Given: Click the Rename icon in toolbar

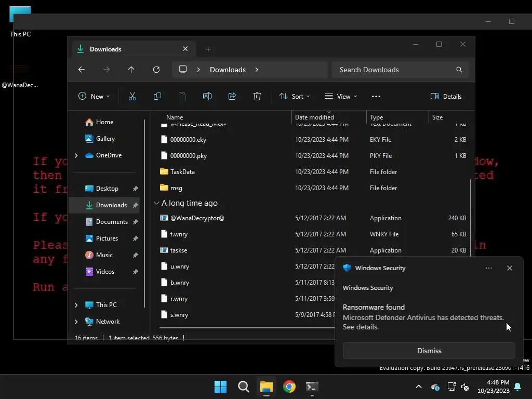Looking at the screenshot, I should point(207,96).
